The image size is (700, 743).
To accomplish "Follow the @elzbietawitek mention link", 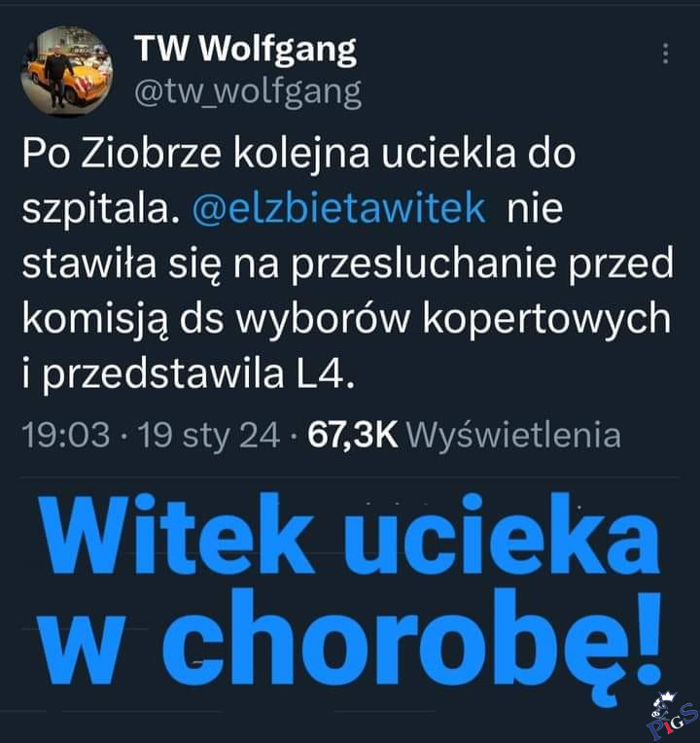I will point(339,208).
